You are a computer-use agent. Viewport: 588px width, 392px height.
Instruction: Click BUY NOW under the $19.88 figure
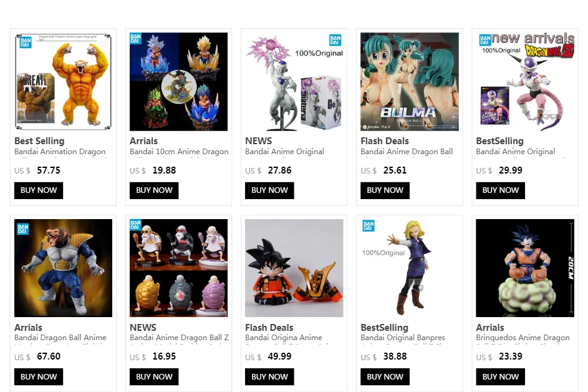coord(154,190)
